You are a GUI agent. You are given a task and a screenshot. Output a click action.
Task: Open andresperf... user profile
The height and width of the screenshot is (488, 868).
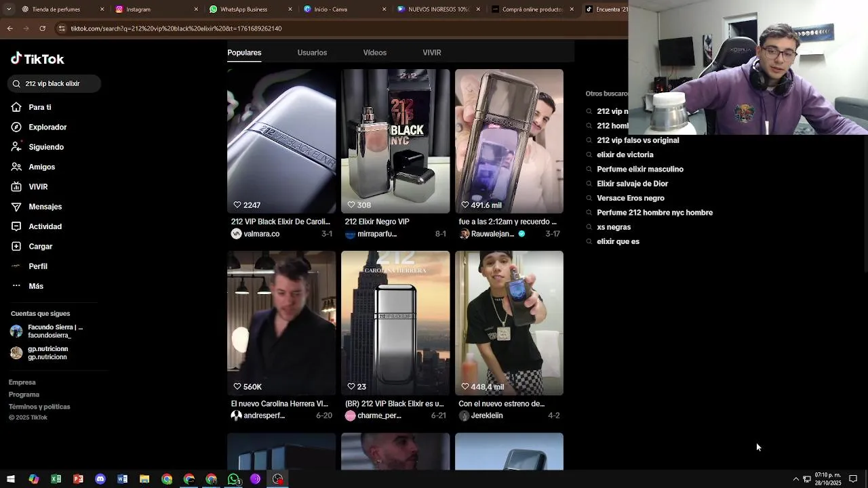tap(258, 415)
